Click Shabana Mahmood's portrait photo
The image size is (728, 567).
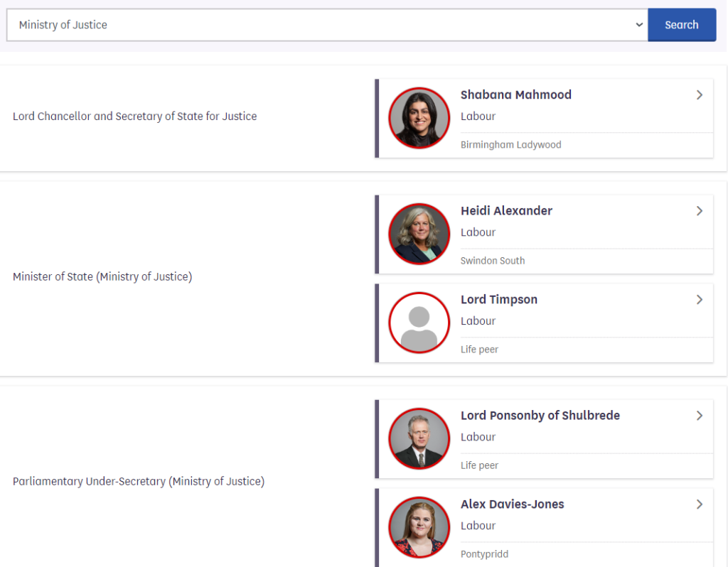(419, 118)
